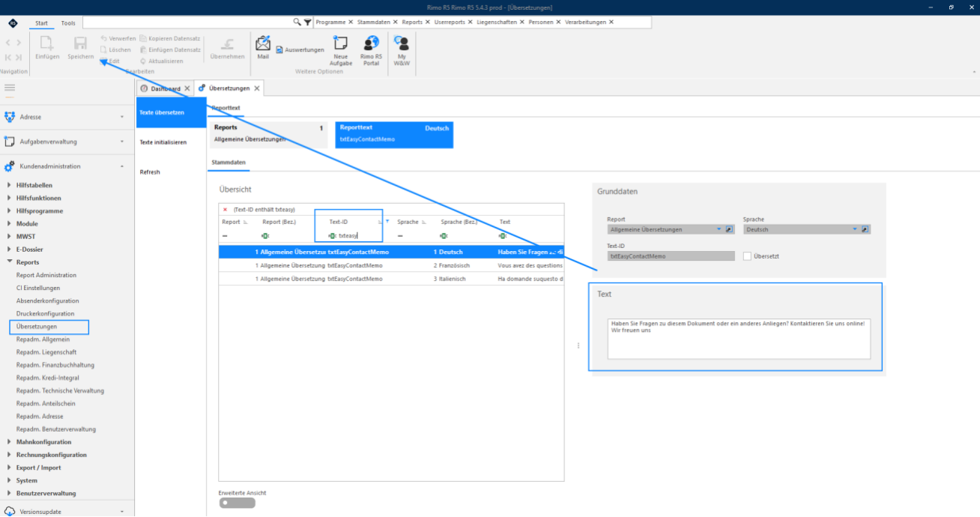
Task: Open the Report dropdown in Grunddaten
Action: click(x=719, y=230)
